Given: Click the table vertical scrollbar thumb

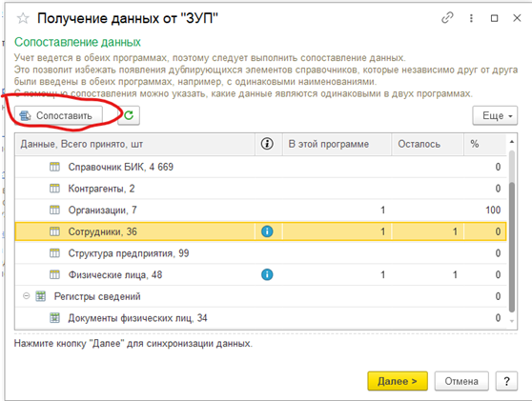Looking at the screenshot, I should (x=512, y=247).
